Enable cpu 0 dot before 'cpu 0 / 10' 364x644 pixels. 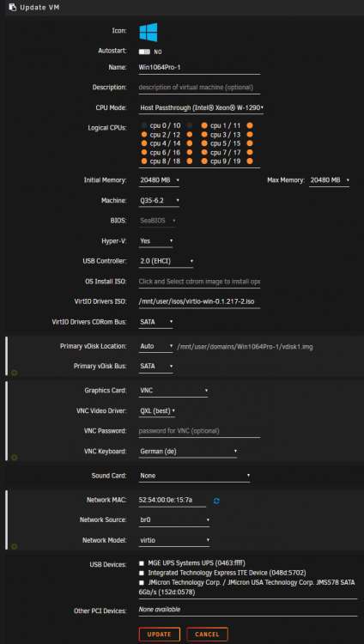(x=143, y=125)
